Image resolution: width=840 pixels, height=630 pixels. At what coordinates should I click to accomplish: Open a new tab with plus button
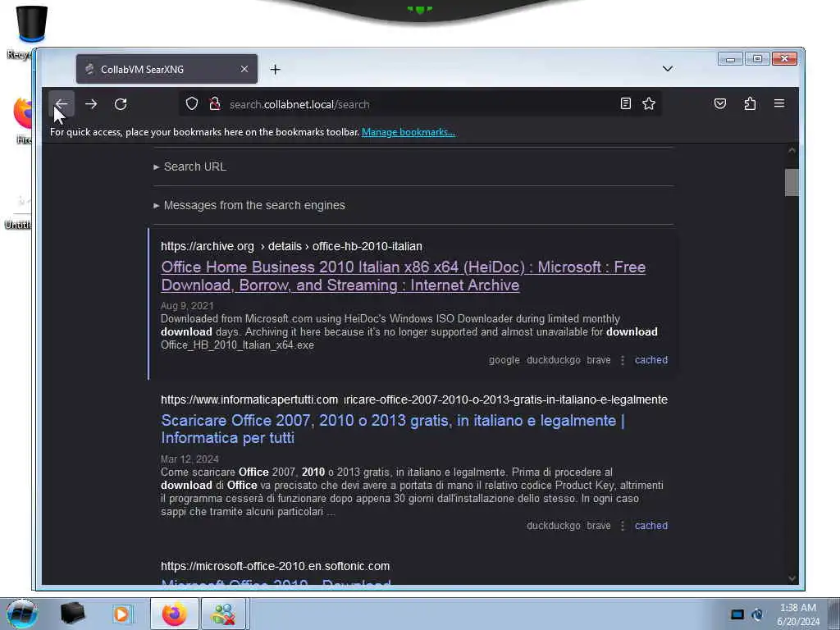[275, 69]
